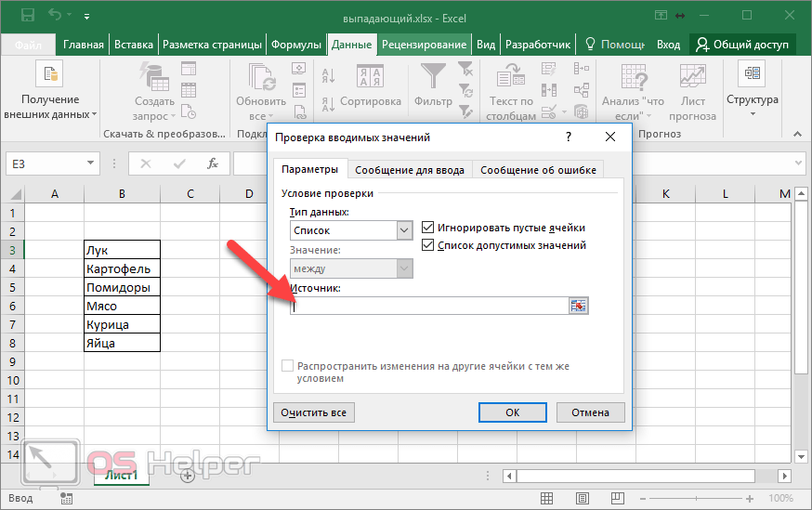Click the Очистить все button
The width and height of the screenshot is (812, 510).
314,412
